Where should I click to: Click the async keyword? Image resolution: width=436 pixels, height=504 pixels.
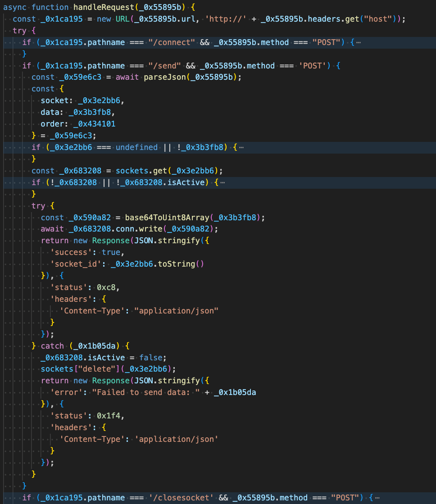pos(15,7)
